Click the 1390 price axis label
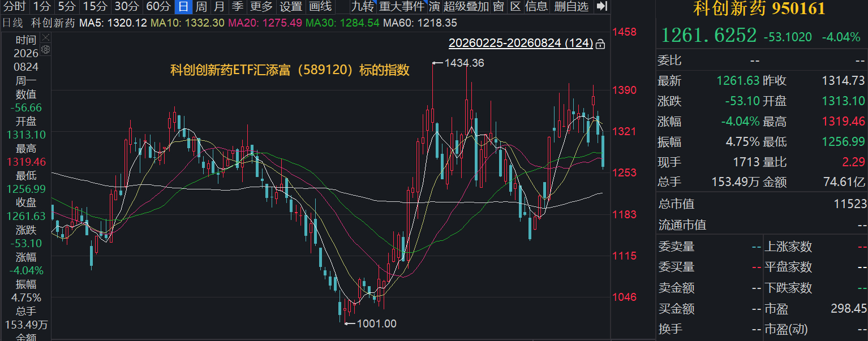Image resolution: width=868 pixels, height=341 pixels. 625,90
